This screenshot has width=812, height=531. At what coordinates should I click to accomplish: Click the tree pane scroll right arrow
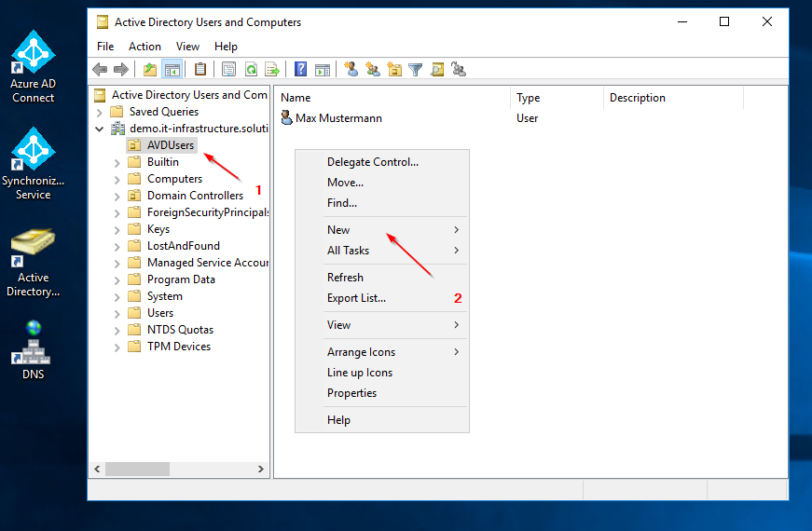coord(260,469)
